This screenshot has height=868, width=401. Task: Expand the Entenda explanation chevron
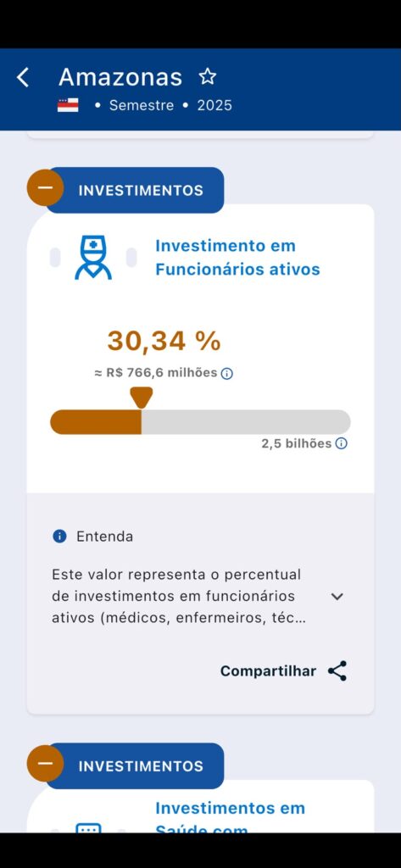[x=337, y=597]
